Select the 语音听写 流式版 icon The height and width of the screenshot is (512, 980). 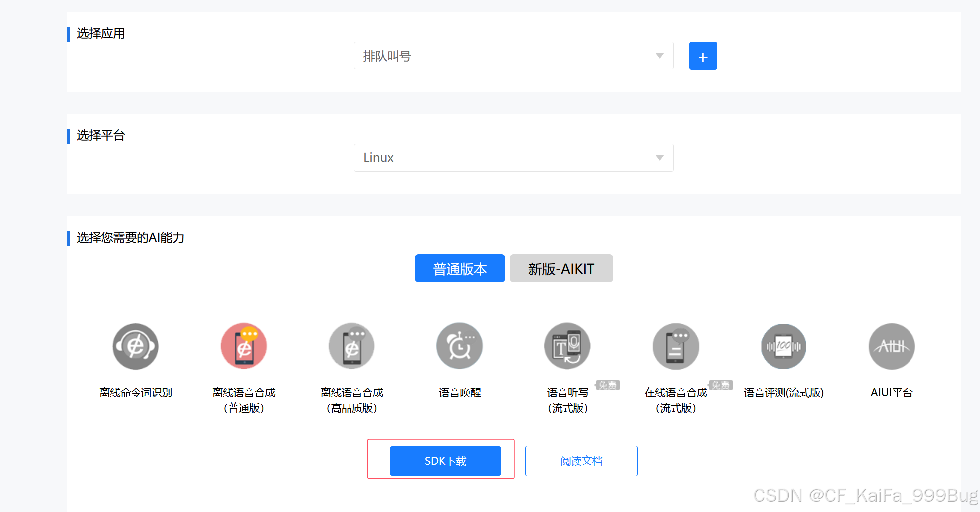click(x=567, y=346)
